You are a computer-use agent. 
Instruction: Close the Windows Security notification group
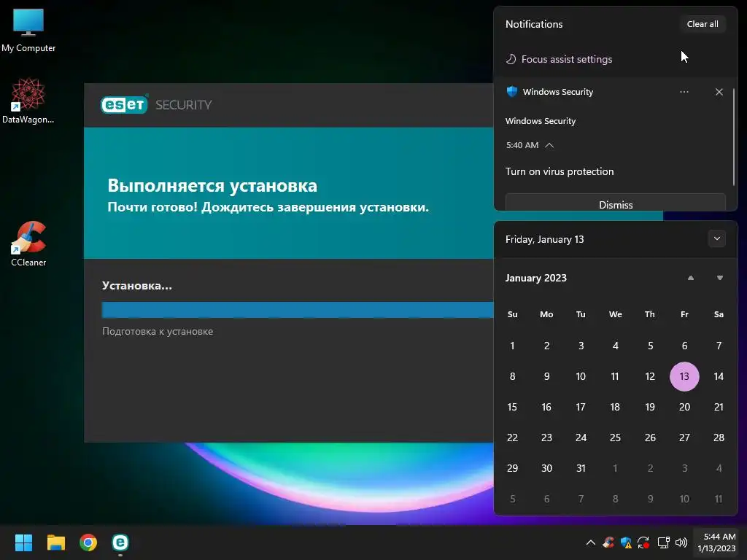(x=719, y=92)
